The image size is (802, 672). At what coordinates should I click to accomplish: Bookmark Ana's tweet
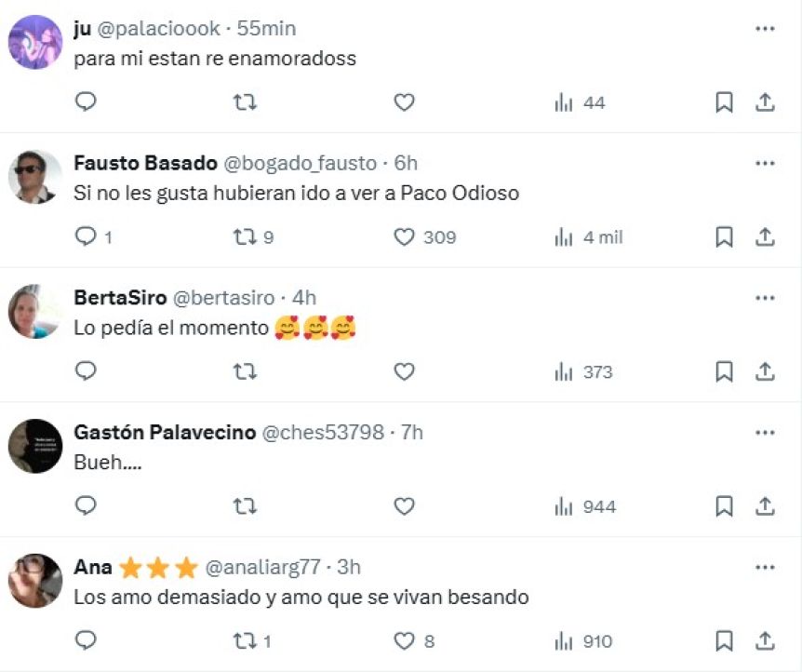point(724,641)
